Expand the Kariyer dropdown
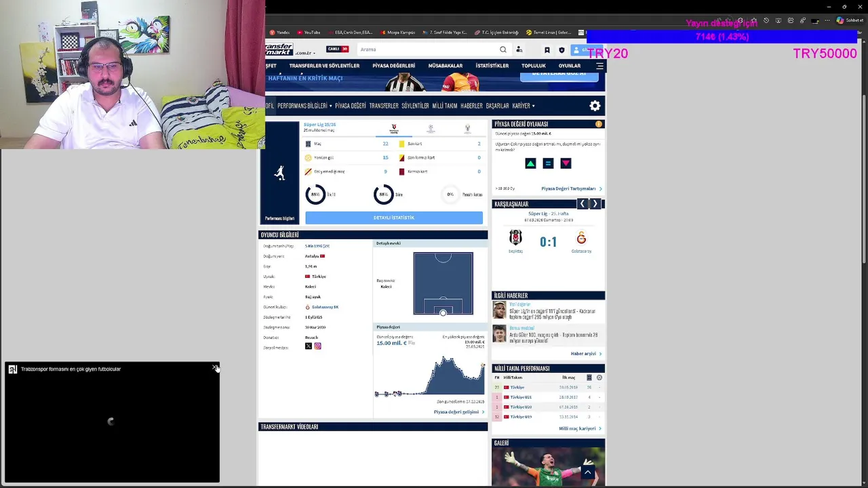This screenshot has height=488, width=868. [x=523, y=106]
